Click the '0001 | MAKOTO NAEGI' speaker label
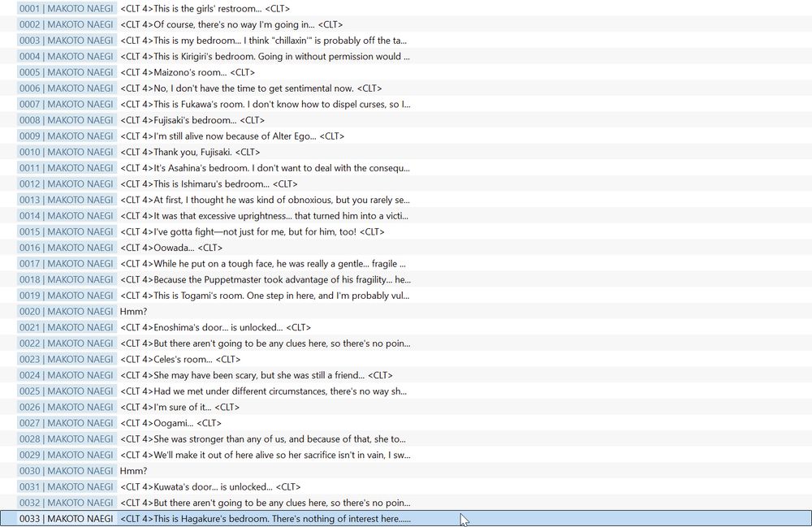The height and width of the screenshot is (527, 812). 67,8
